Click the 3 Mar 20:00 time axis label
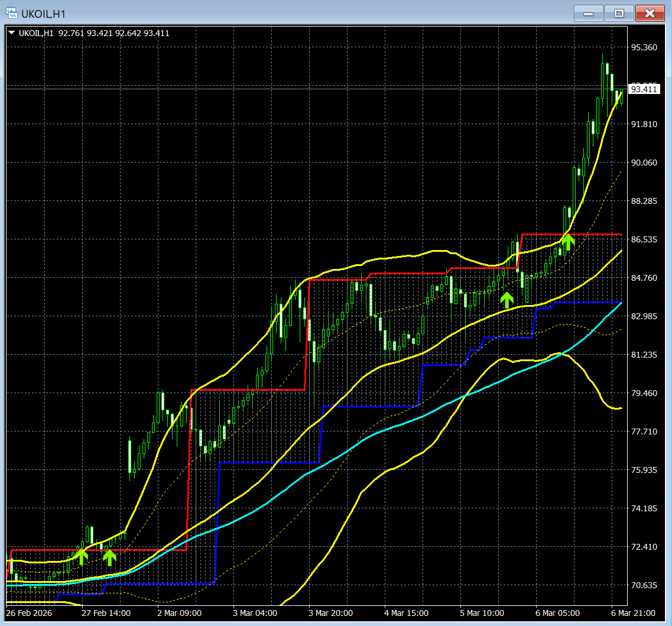This screenshot has height=626, width=672. pos(330,613)
